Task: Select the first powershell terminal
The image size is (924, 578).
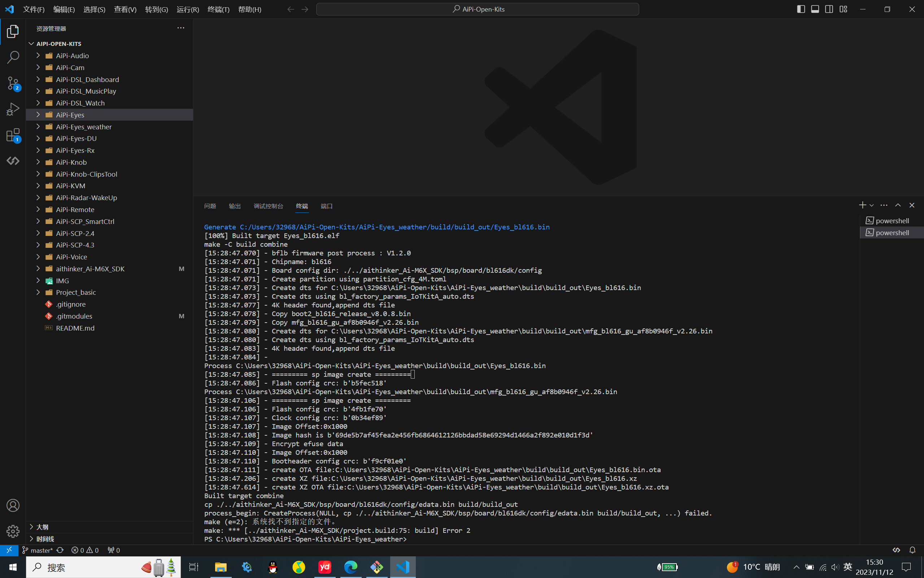Action: click(x=892, y=221)
